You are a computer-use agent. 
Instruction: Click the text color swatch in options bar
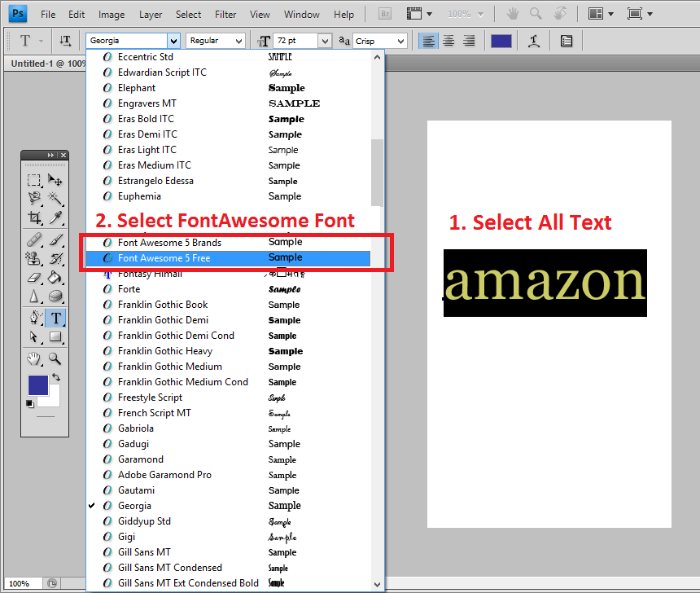pyautogui.click(x=501, y=41)
